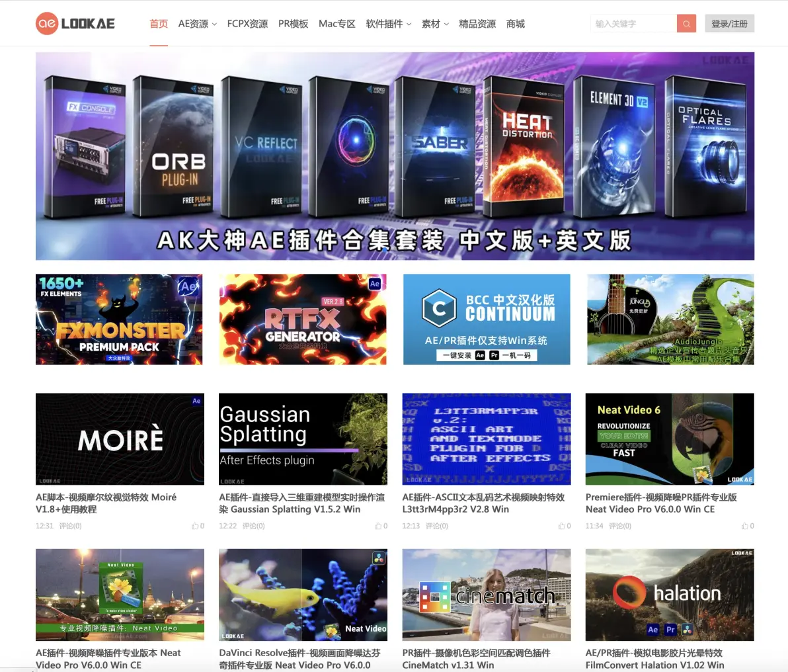The width and height of the screenshot is (788, 672).
Task: Open the AudioJungle music collection promo
Action: [x=670, y=319]
